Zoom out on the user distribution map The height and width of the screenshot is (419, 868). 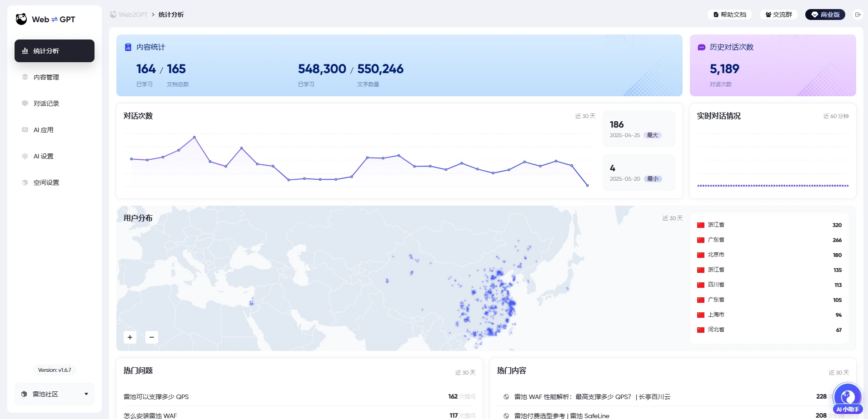click(x=152, y=337)
